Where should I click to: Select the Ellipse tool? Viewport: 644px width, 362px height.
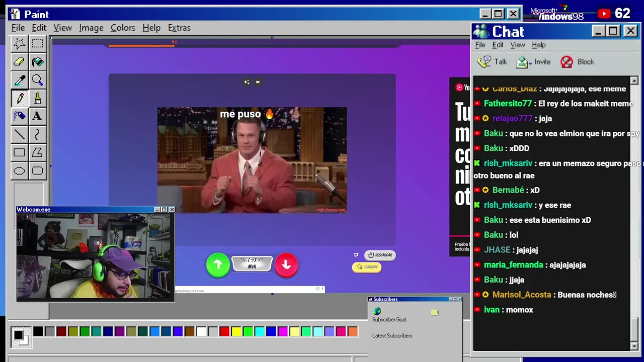click(x=19, y=171)
